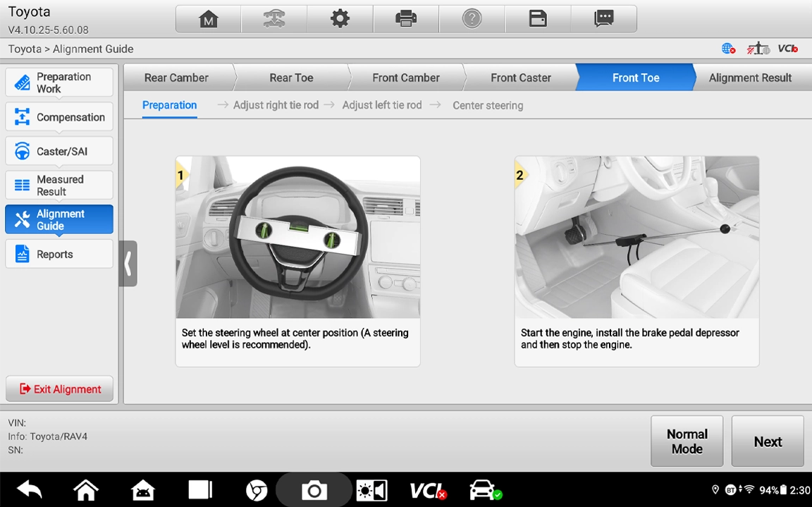
Task: Go to Adjust right tie rod step
Action: point(276,105)
